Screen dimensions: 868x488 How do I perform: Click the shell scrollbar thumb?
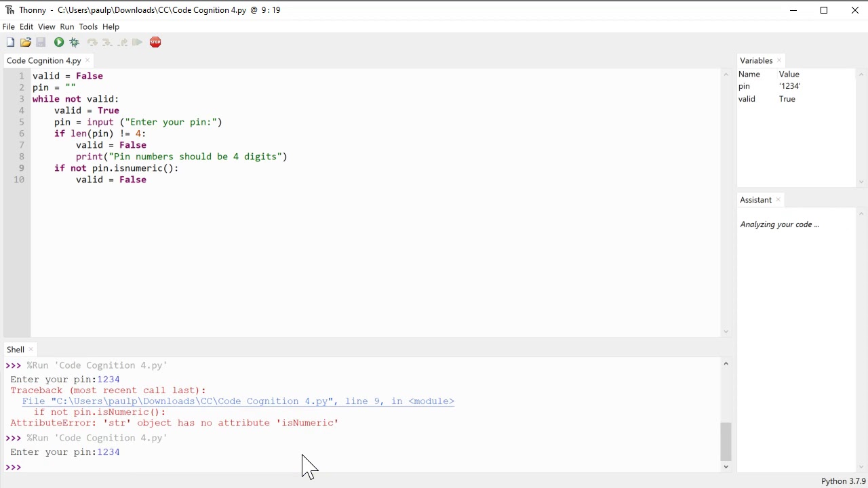click(726, 441)
